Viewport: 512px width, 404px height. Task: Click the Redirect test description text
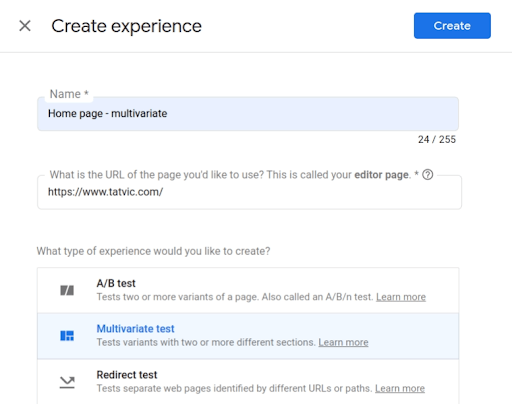tap(234, 388)
